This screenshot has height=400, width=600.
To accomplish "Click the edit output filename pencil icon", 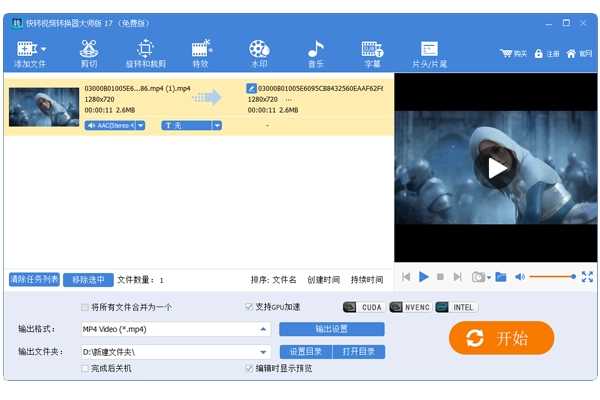I will 251,88.
